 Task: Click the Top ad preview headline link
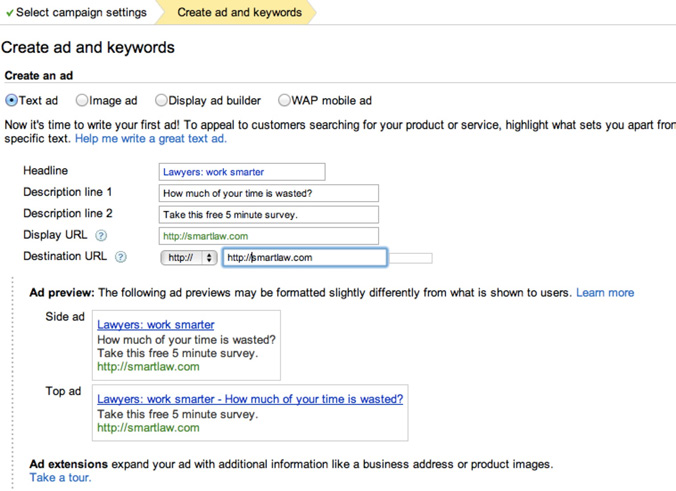coord(250,399)
